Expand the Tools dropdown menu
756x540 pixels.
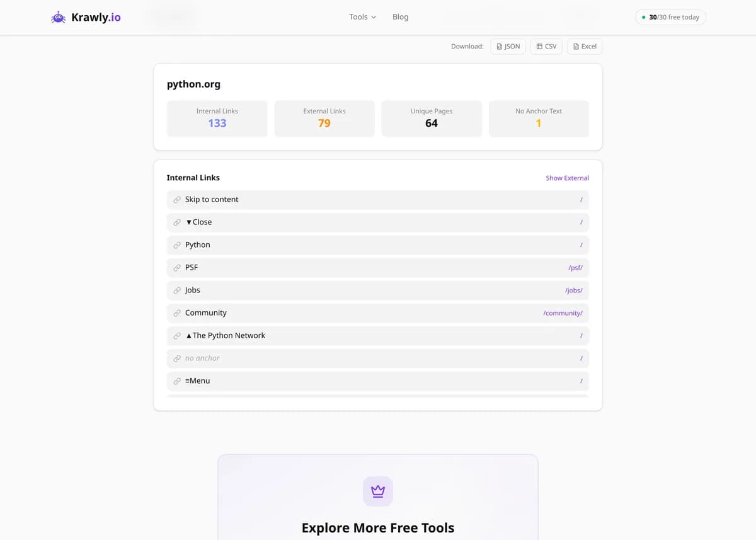tap(363, 17)
